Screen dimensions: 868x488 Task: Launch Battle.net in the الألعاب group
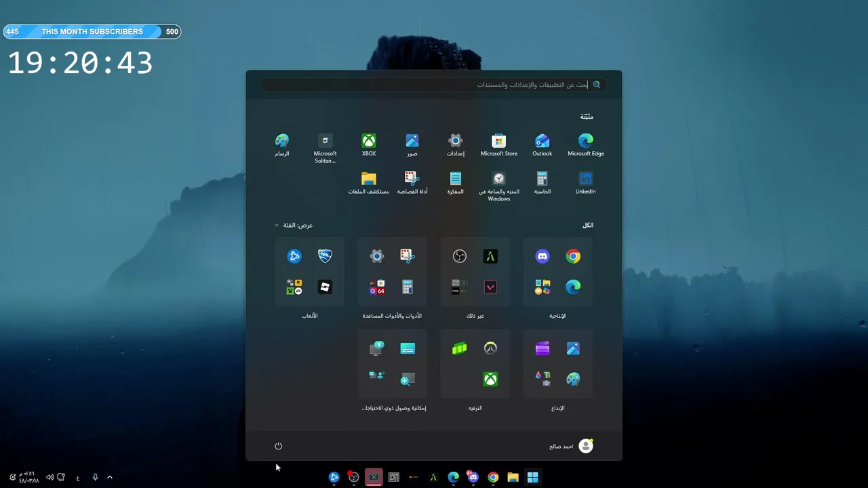tap(294, 256)
